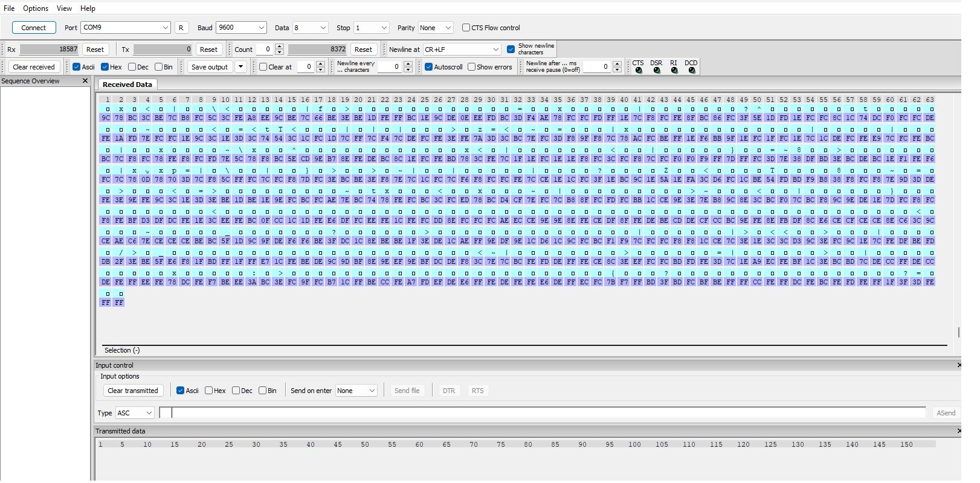Screen dimensions: 980x483
Task: Close the Sequence Overview panel
Action: coord(85,81)
